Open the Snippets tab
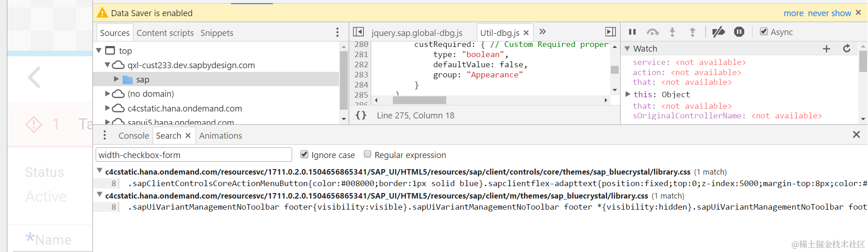This screenshot has height=252, width=868. (217, 33)
